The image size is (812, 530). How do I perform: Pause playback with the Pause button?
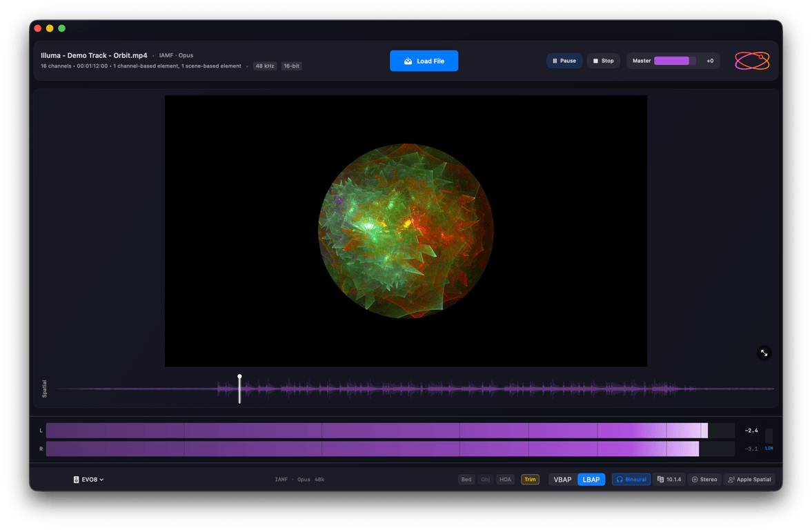pyautogui.click(x=564, y=61)
